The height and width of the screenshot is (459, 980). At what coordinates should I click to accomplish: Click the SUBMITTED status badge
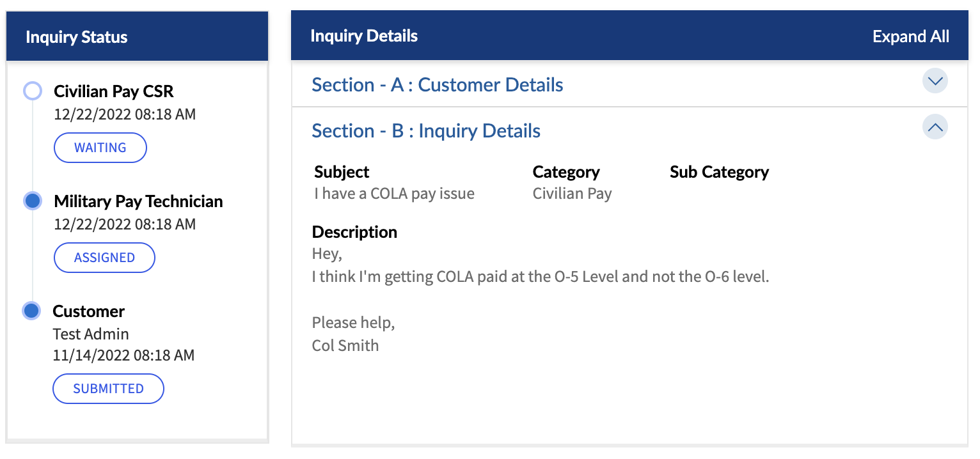pos(108,389)
